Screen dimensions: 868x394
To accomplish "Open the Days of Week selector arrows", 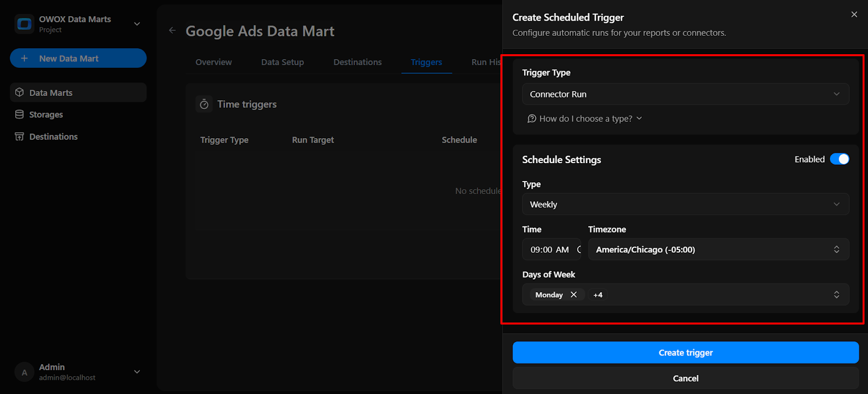I will [x=837, y=295].
